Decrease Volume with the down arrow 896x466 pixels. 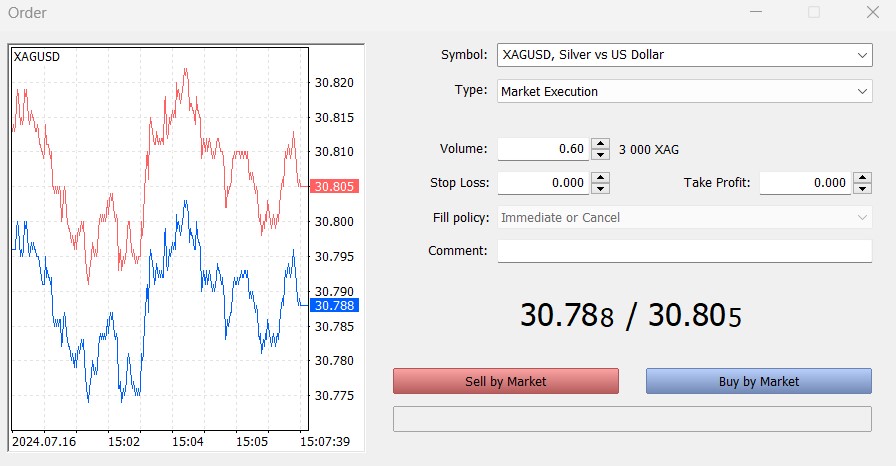(600, 154)
